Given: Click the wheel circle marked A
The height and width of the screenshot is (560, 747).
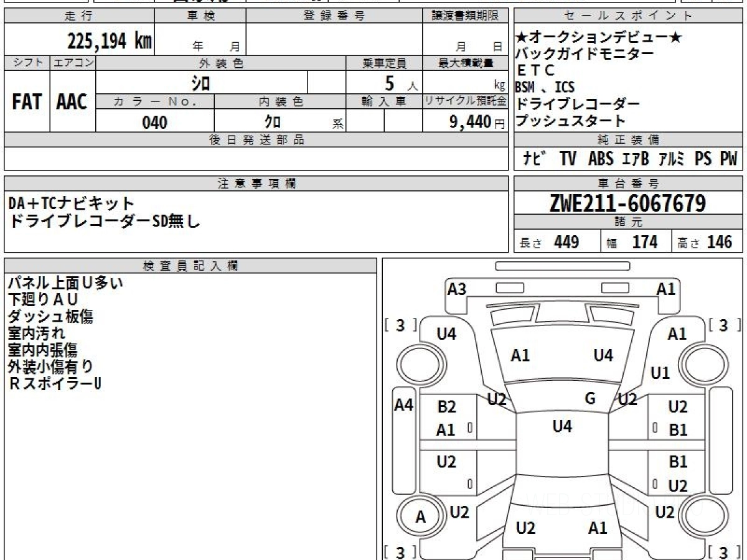Looking at the screenshot, I should coord(421,518).
